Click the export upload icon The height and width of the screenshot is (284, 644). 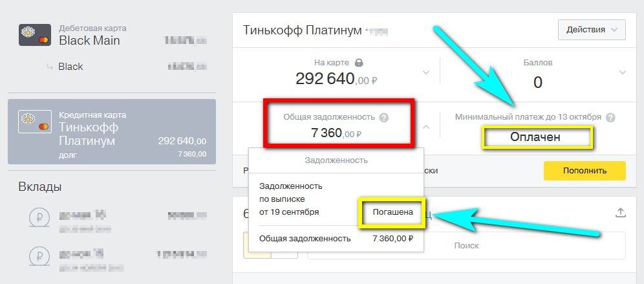coord(621,212)
